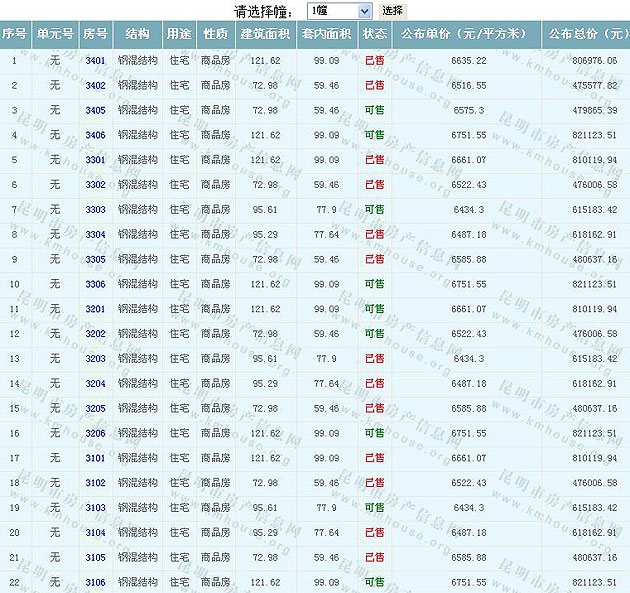Viewport: 630px width, 593px height.
Task: Click room number link 3103
Action: 96,508
